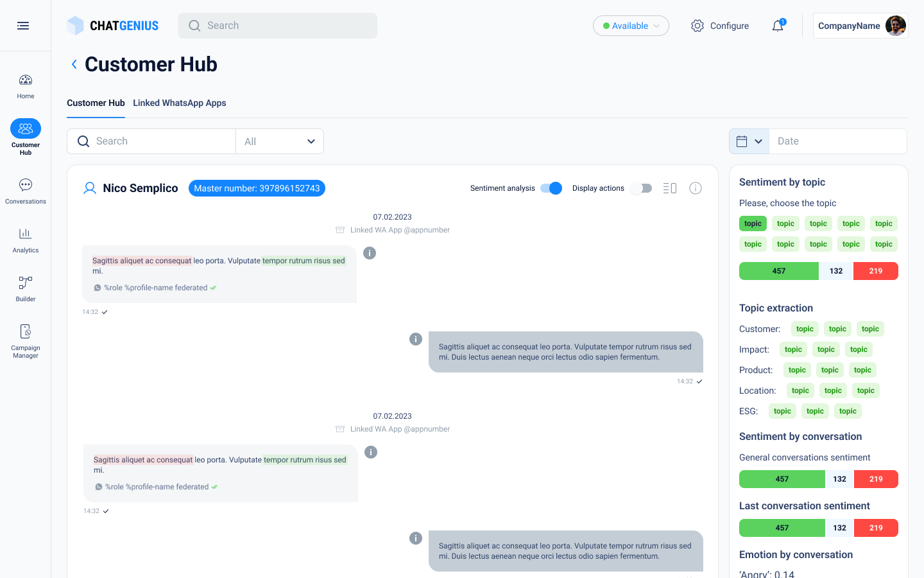This screenshot has width=924, height=578.
Task: Click the Master number badge
Action: coord(257,188)
